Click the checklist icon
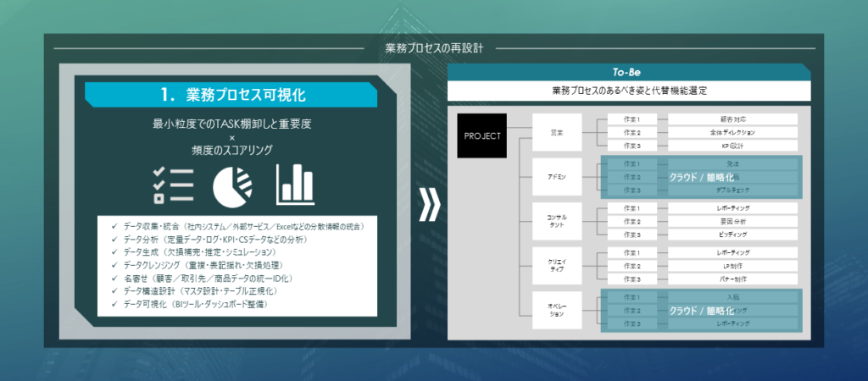 172,185
